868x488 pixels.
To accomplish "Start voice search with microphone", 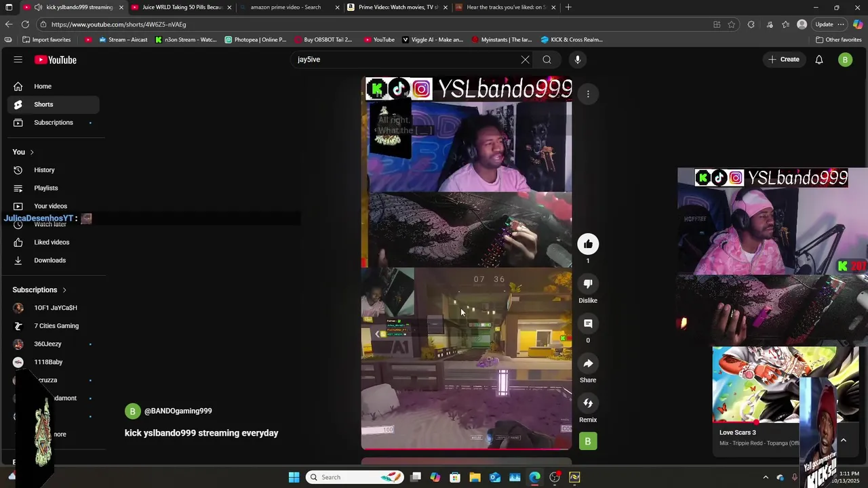I will [x=578, y=60].
